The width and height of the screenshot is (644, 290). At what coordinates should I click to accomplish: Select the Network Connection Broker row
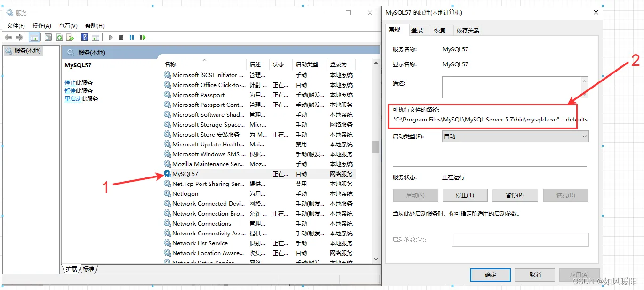(x=259, y=214)
